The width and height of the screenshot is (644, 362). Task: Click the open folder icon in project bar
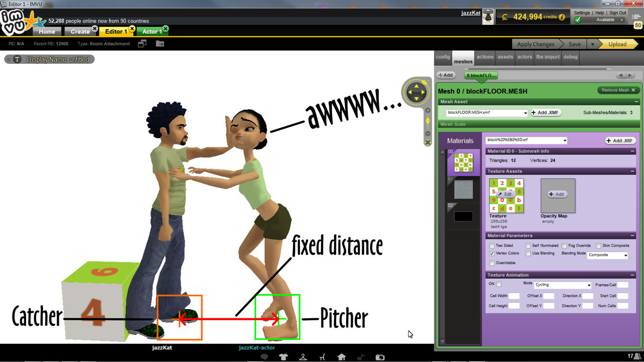(160, 44)
